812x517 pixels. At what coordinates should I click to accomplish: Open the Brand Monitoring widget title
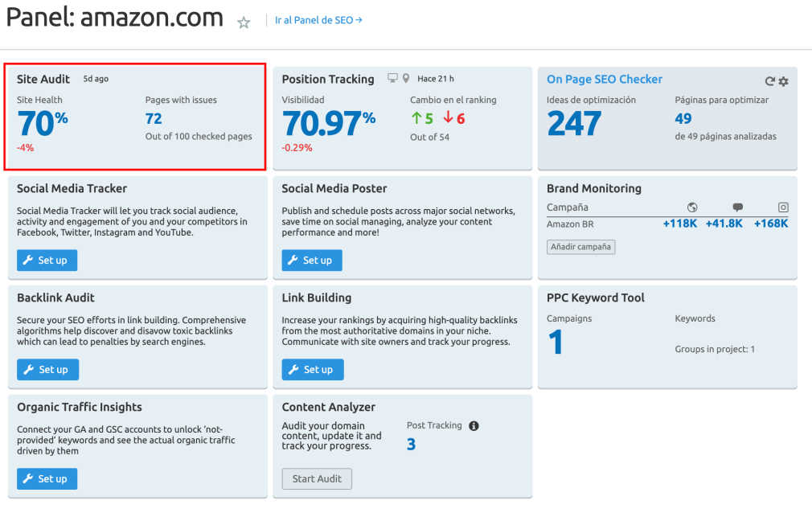coord(594,189)
